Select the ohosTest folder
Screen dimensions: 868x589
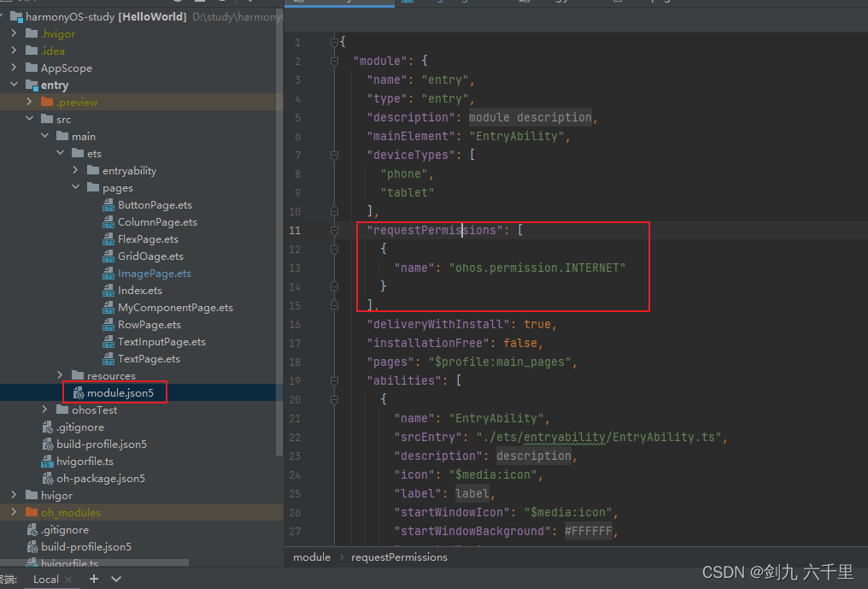94,410
